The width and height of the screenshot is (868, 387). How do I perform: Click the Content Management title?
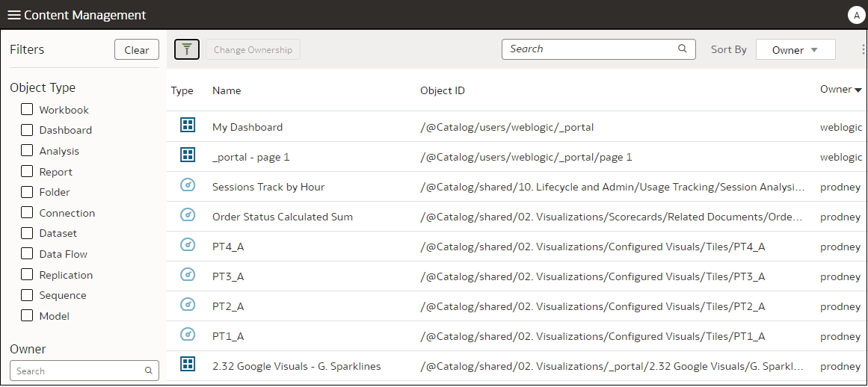click(x=85, y=16)
